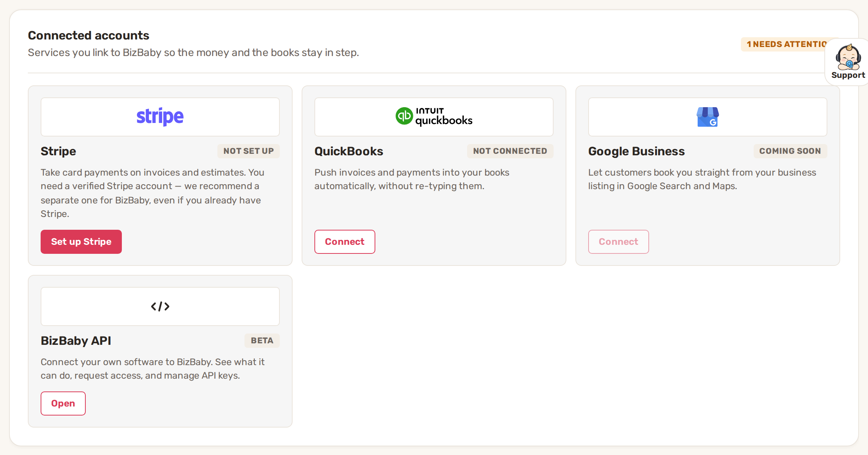Click the Google Business storefront icon
This screenshot has height=455, width=868.
pyautogui.click(x=707, y=117)
